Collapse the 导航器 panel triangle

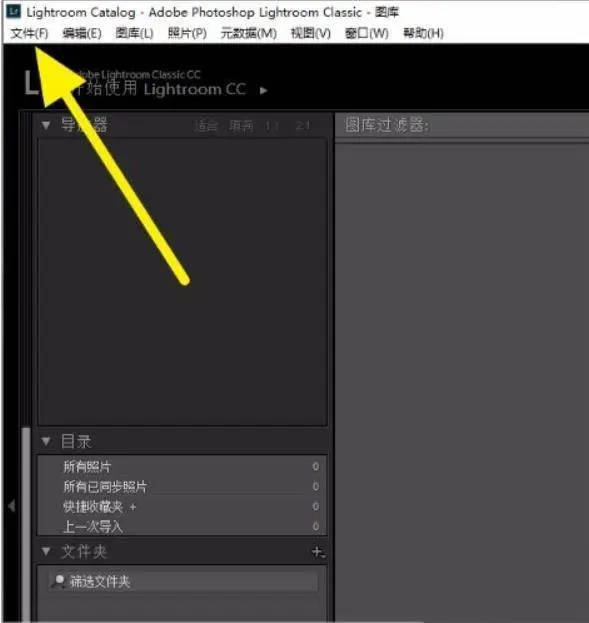[46, 126]
